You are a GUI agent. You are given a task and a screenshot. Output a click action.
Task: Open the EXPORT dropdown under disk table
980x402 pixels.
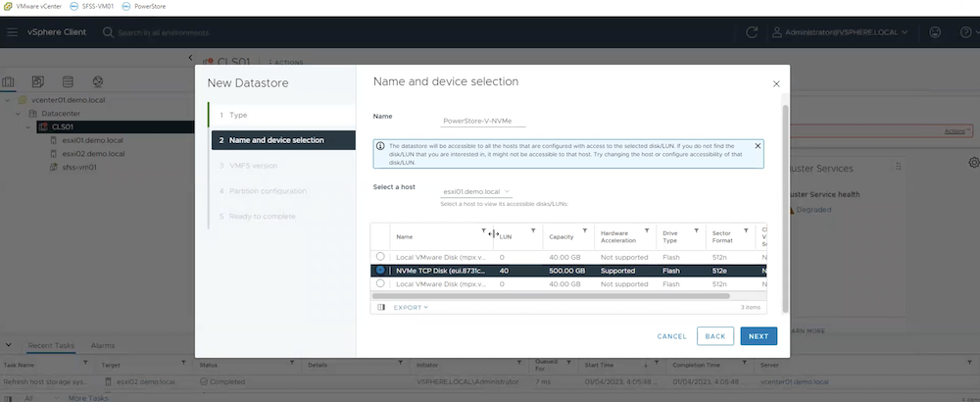(x=411, y=308)
